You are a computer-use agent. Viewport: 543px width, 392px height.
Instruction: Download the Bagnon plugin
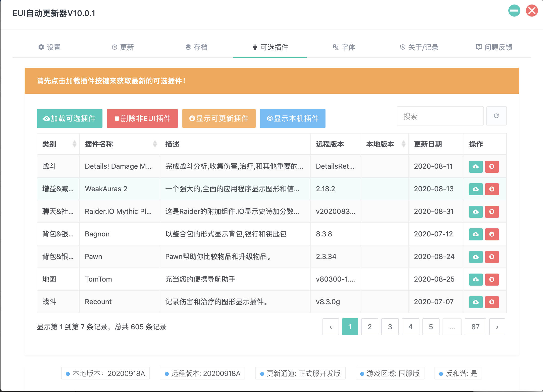coord(476,234)
